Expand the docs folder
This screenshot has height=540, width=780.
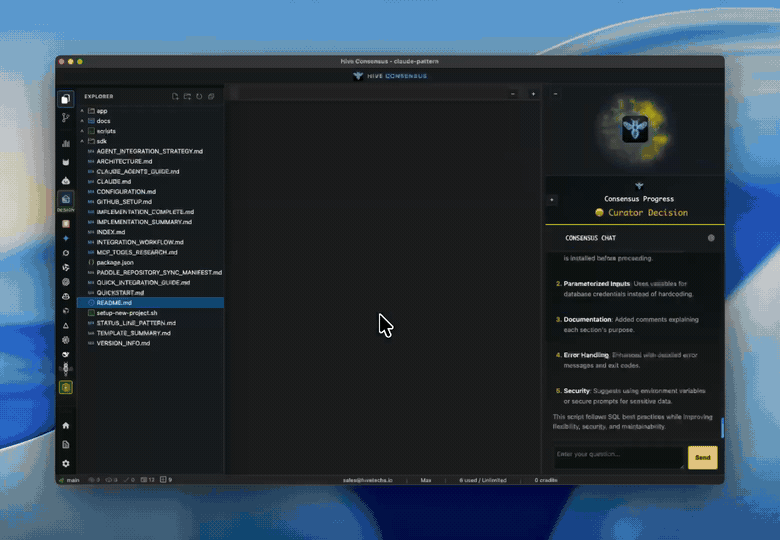coord(150,121)
